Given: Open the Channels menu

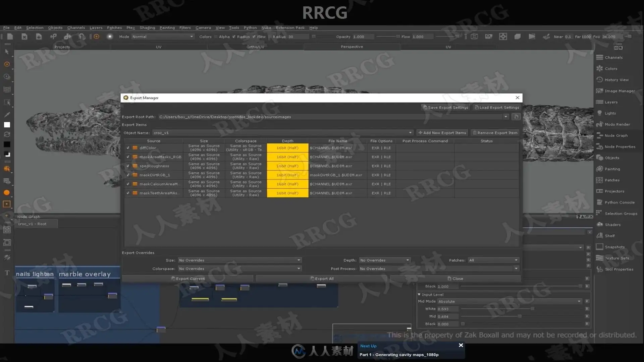Looking at the screenshot, I should pos(76,28).
